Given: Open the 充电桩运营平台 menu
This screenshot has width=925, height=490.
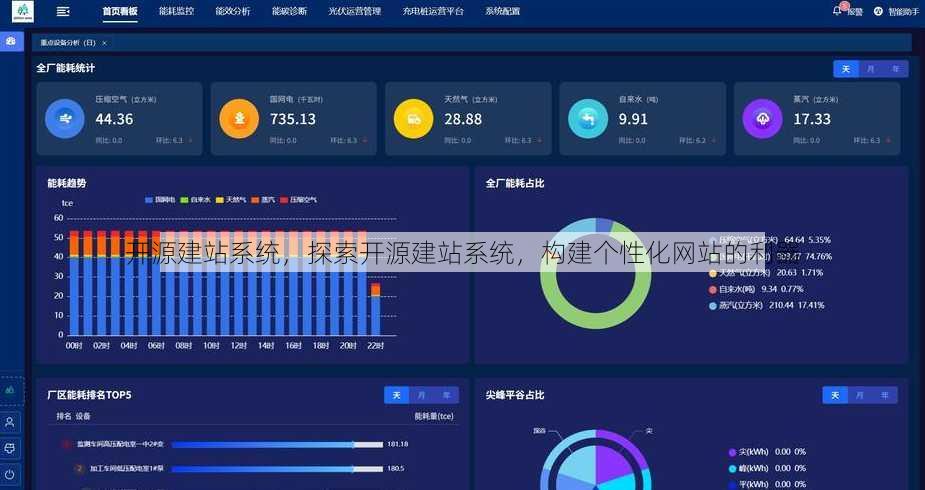Looking at the screenshot, I should tap(433, 11).
